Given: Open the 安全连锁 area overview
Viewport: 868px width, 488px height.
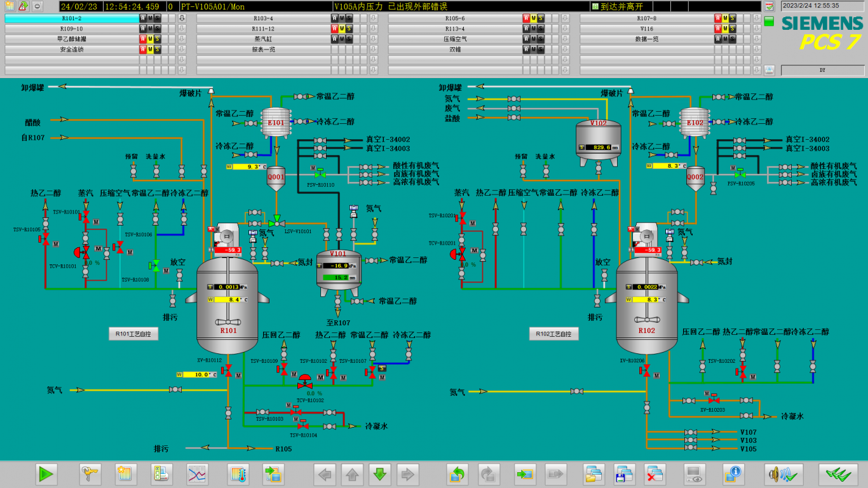Looking at the screenshot, I should pos(71,49).
